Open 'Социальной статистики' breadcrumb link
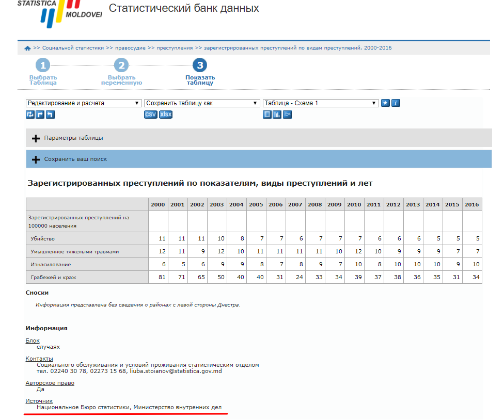Viewport: 504px width, 420px height. [73, 48]
